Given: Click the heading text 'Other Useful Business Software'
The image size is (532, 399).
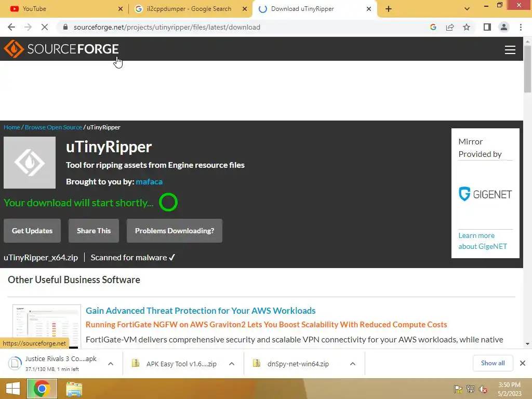Looking at the screenshot, I should [74, 280].
